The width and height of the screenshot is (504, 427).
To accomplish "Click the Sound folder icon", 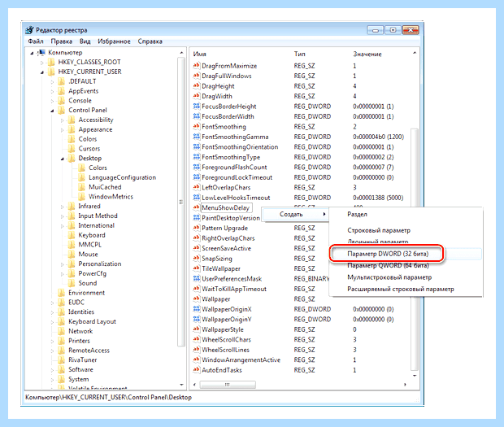I will coord(72,283).
